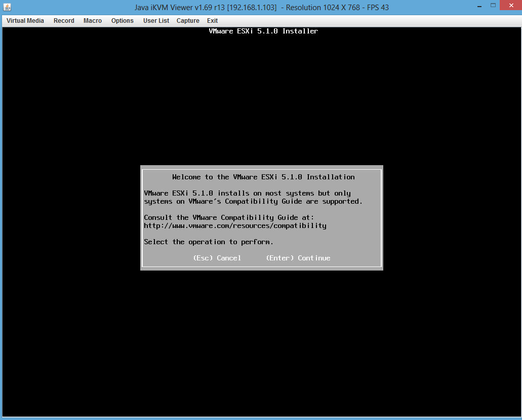
Task: Click 'Consult the VMware Compatibility Guide at:' line
Action: [x=229, y=217]
